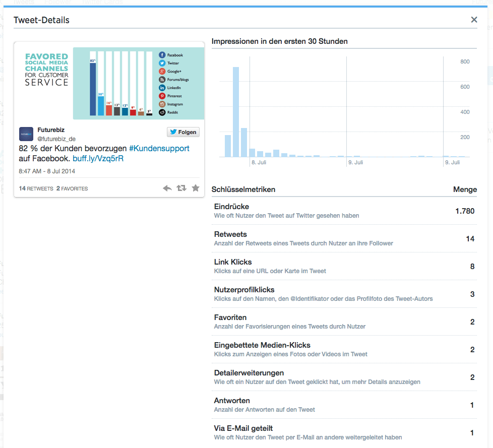This screenshot has width=493, height=448.
Task: Click the Instagram icon in infographic legend
Action: (x=162, y=104)
